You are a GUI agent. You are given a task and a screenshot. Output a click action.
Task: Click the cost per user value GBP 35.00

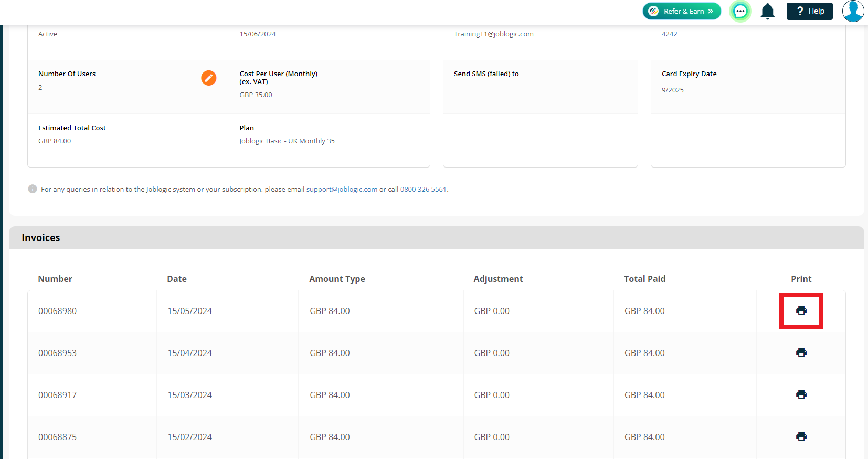[256, 95]
